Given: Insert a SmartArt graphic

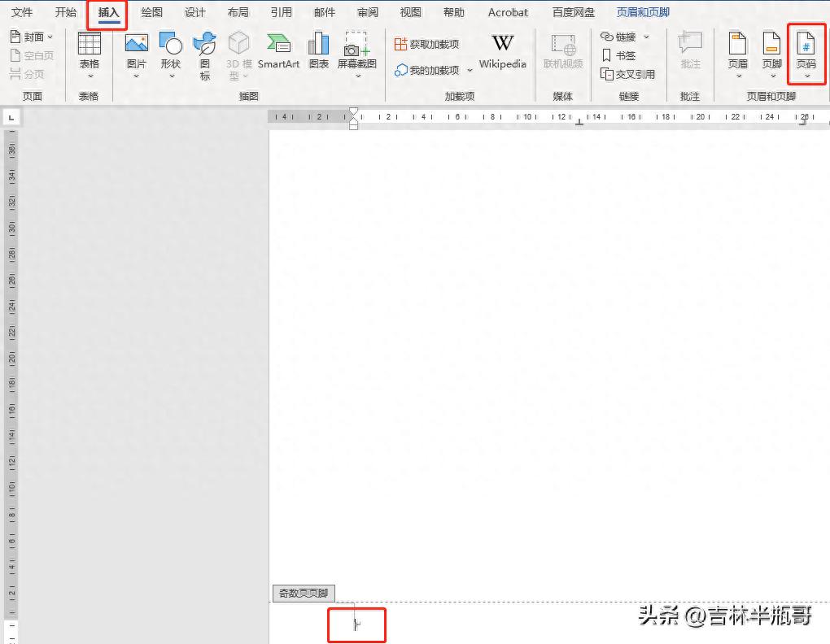Looking at the screenshot, I should click(278, 46).
